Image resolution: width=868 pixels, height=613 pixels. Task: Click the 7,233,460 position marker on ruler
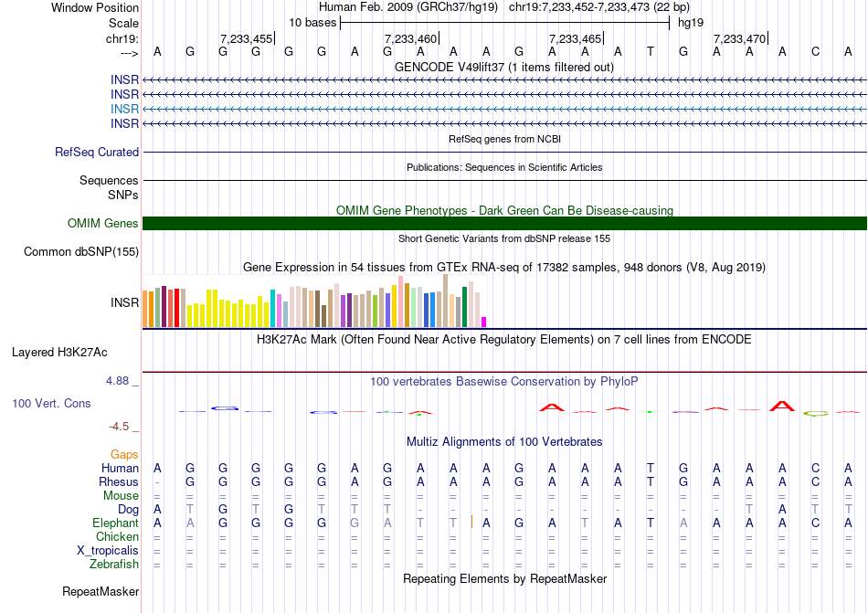(x=411, y=38)
